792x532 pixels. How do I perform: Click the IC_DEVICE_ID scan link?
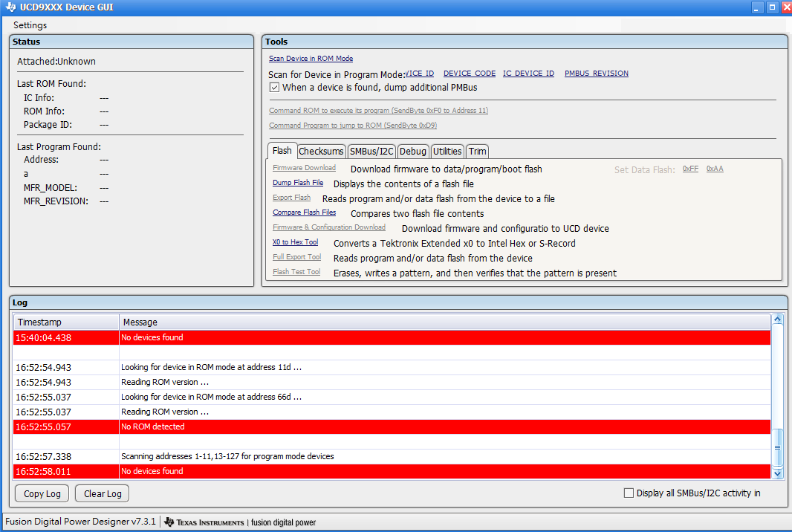pos(528,74)
